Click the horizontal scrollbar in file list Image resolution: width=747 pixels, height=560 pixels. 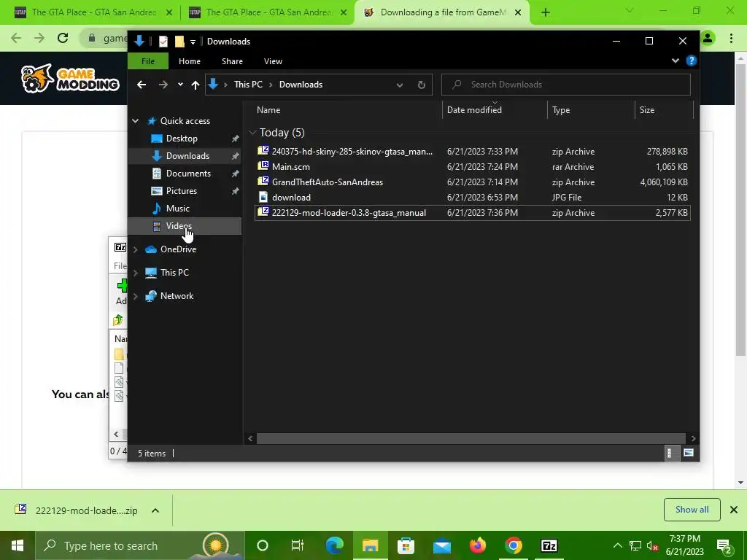471,438
